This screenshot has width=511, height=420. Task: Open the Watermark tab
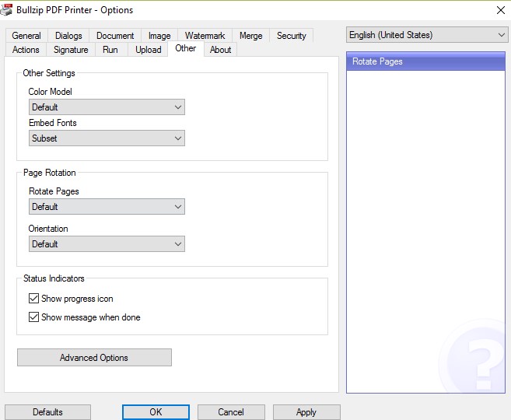(x=205, y=36)
